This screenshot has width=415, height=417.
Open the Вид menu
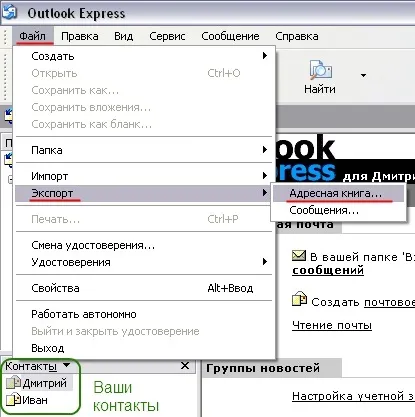tap(123, 36)
